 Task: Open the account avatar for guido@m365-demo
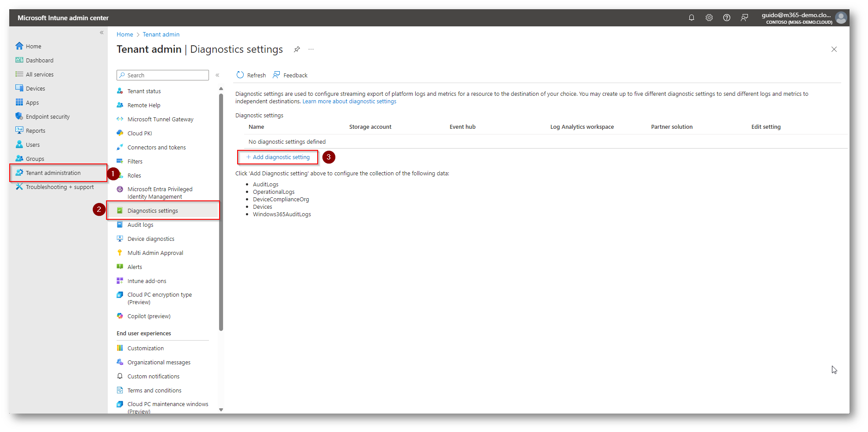pos(841,18)
